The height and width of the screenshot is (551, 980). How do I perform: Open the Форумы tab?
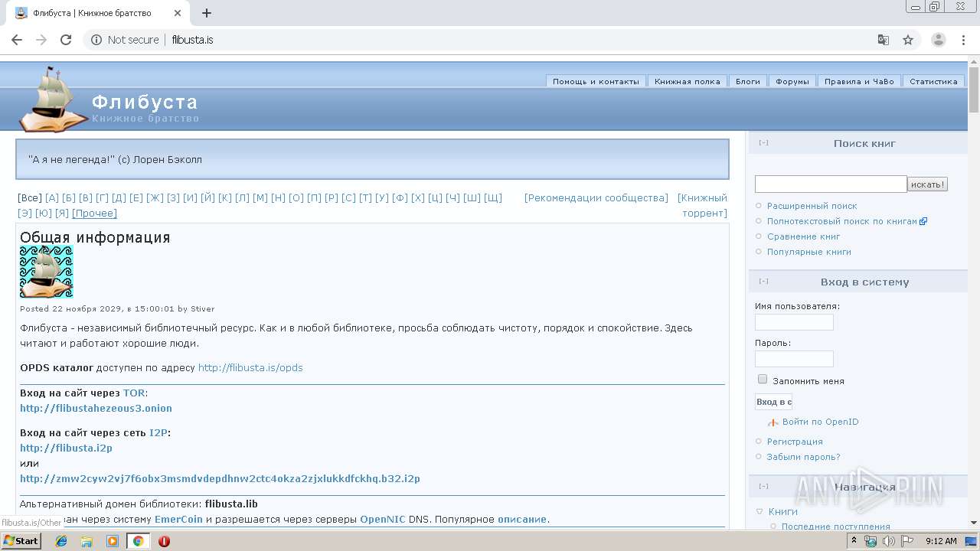792,81
